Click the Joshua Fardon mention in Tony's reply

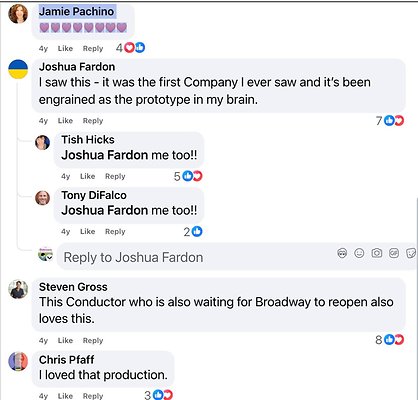pyautogui.click(x=104, y=210)
